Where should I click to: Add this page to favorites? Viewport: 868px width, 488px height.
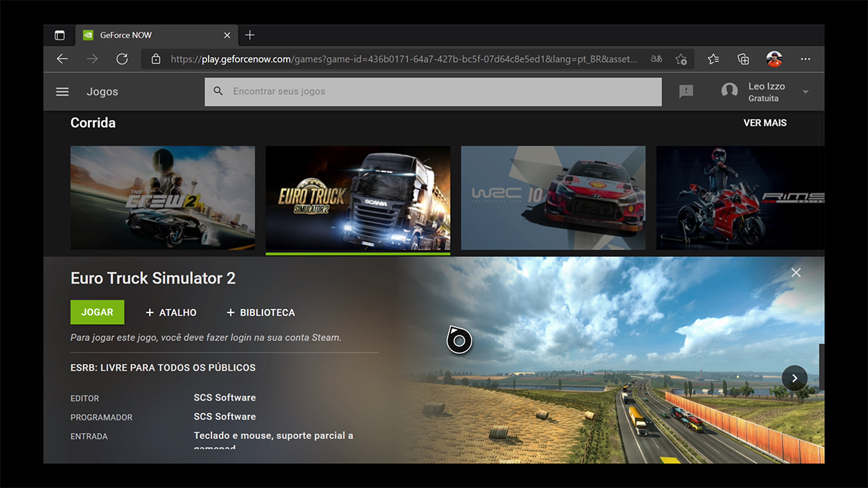[682, 59]
